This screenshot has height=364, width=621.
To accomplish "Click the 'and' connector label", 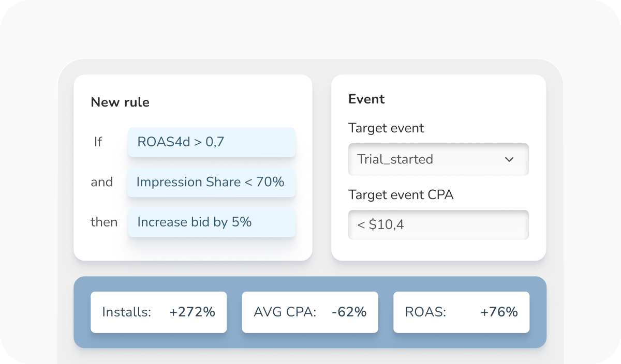I will [102, 182].
